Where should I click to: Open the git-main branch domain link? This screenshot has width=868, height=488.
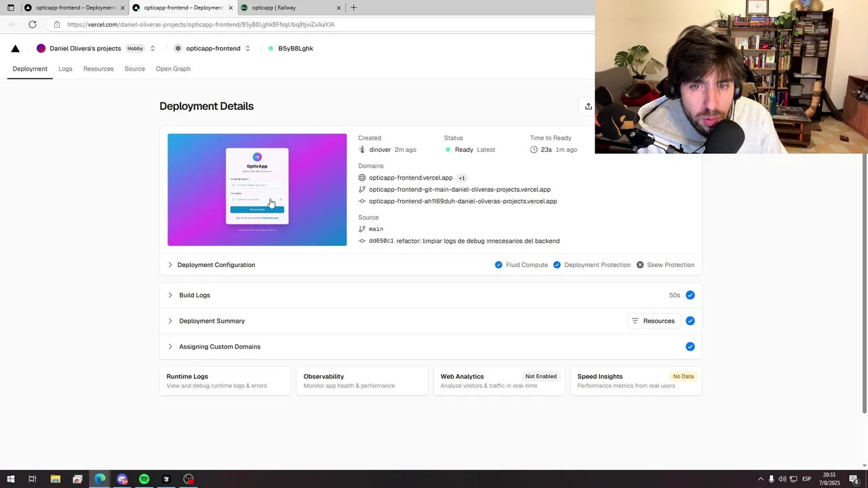coord(460,190)
